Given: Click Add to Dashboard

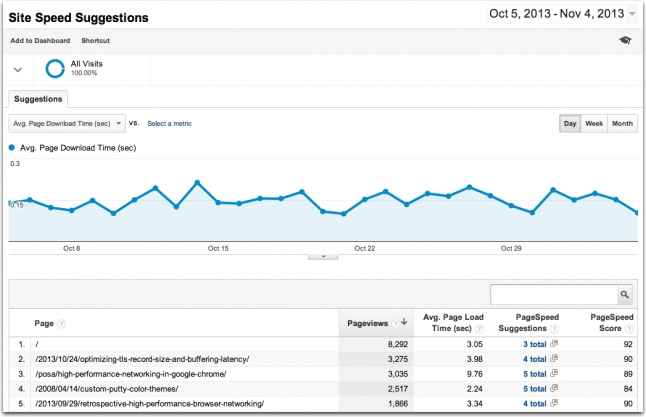Looking at the screenshot, I should tap(40, 41).
